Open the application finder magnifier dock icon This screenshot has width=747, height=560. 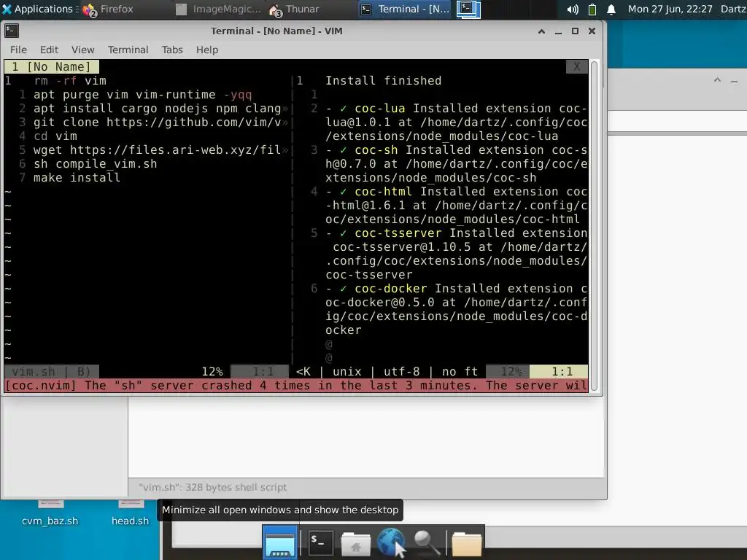point(426,542)
